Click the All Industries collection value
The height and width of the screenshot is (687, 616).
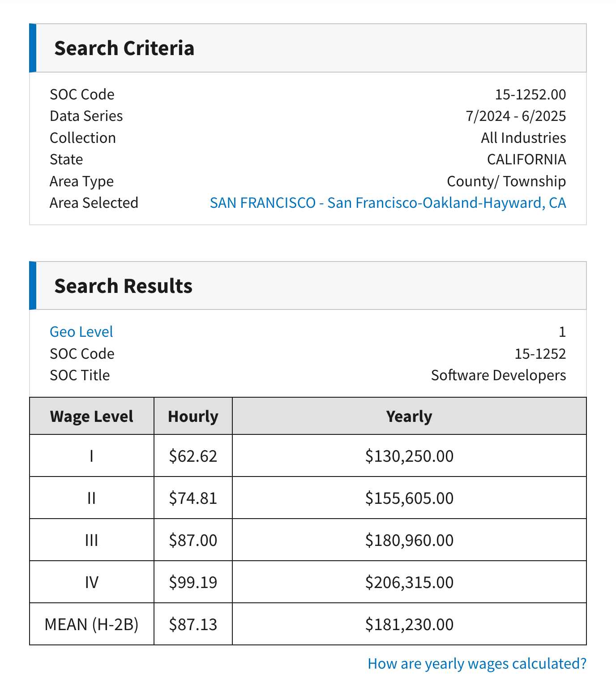pos(523,137)
